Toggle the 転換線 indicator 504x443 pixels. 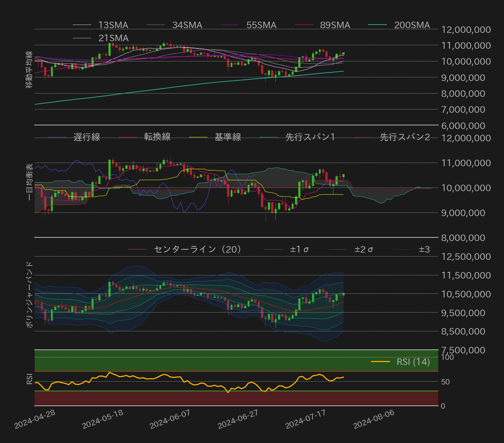(x=158, y=137)
